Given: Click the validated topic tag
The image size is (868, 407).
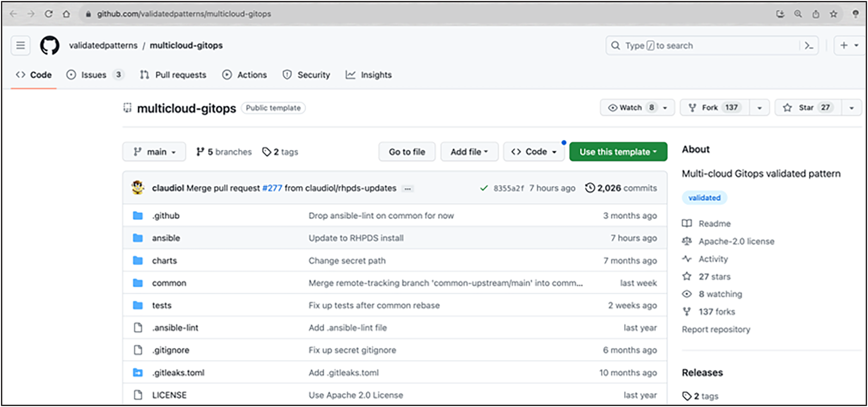Looking at the screenshot, I should pyautogui.click(x=705, y=197).
